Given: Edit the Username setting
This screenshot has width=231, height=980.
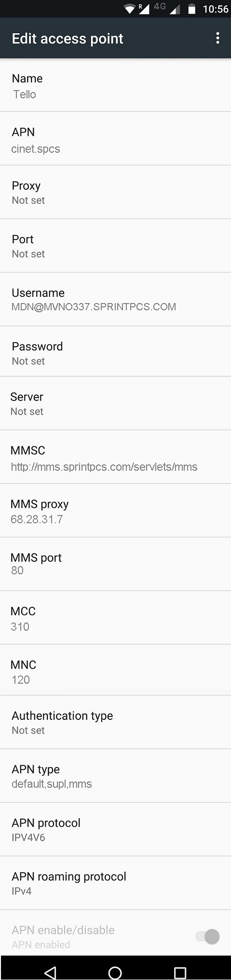Looking at the screenshot, I should tap(115, 299).
